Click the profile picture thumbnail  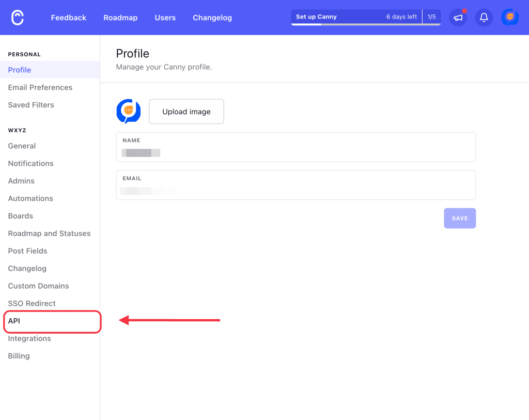click(129, 112)
